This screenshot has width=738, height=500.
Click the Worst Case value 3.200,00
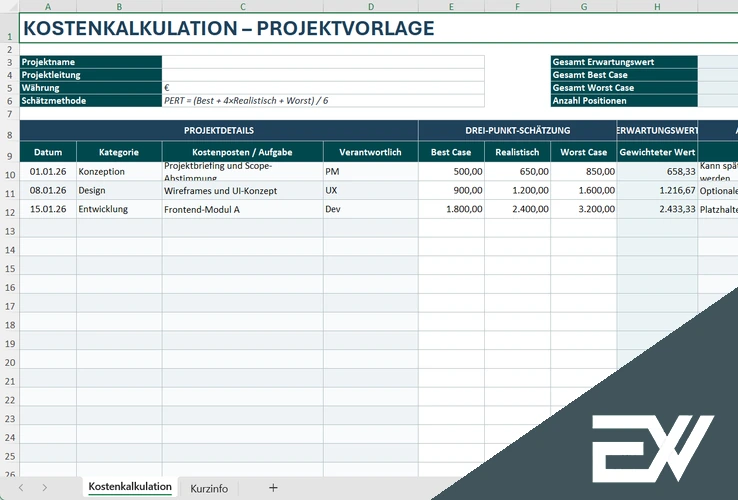583,209
